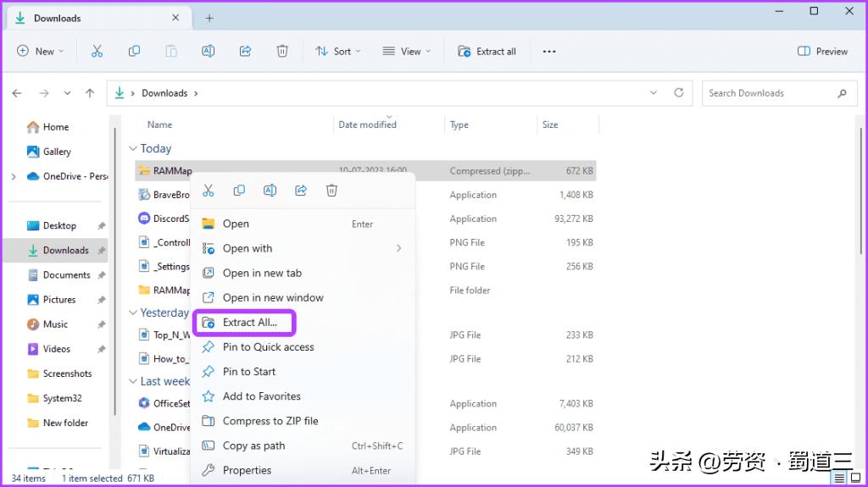
Task: Collapse the Yesterday group
Action: click(133, 313)
